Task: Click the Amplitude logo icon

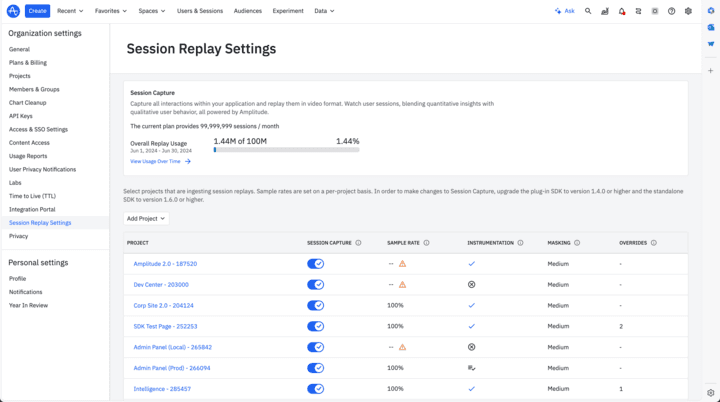Action: [x=11, y=11]
